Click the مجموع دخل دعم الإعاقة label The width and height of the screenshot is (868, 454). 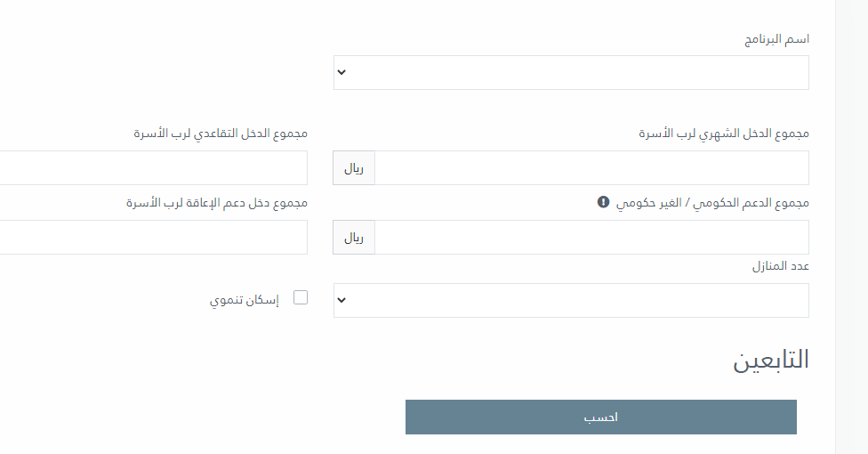coord(216,203)
